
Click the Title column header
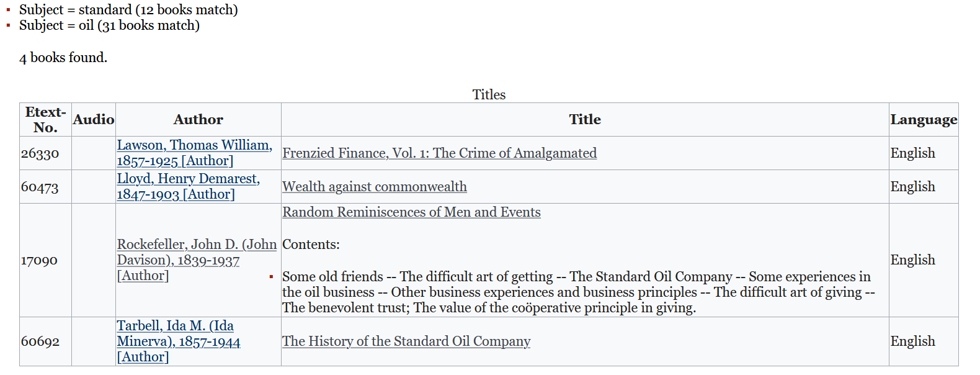click(585, 120)
